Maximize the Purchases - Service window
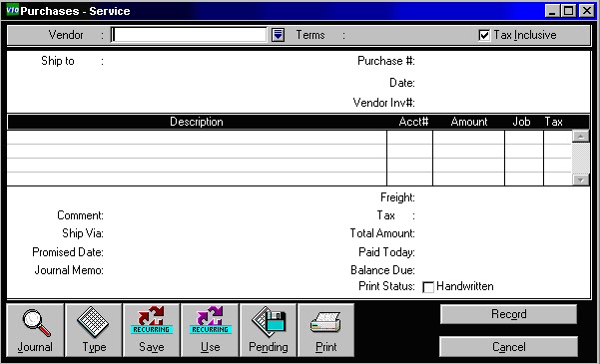The height and width of the screenshot is (364, 600). pyautogui.click(x=569, y=11)
